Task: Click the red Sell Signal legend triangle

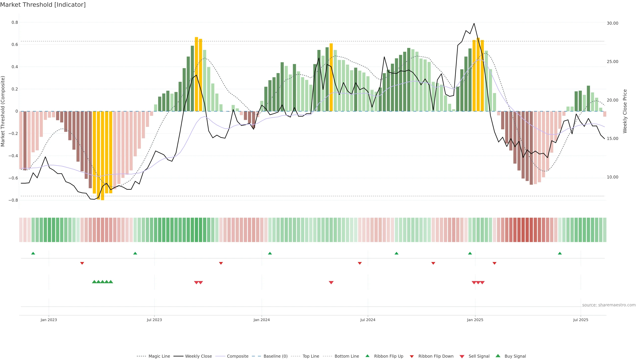Action: (462, 356)
